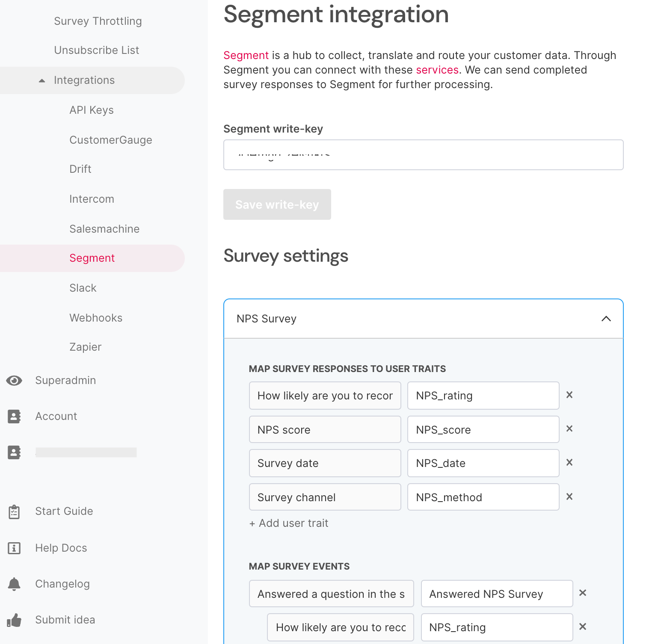Open the Webhooks integration page
Screen dimensions: 664x644
96,318
